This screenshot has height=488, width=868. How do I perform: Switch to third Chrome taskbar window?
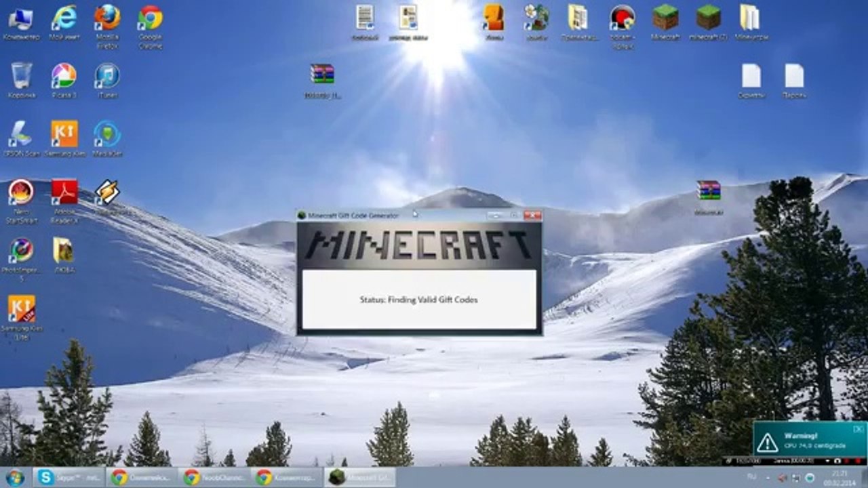click(287, 477)
